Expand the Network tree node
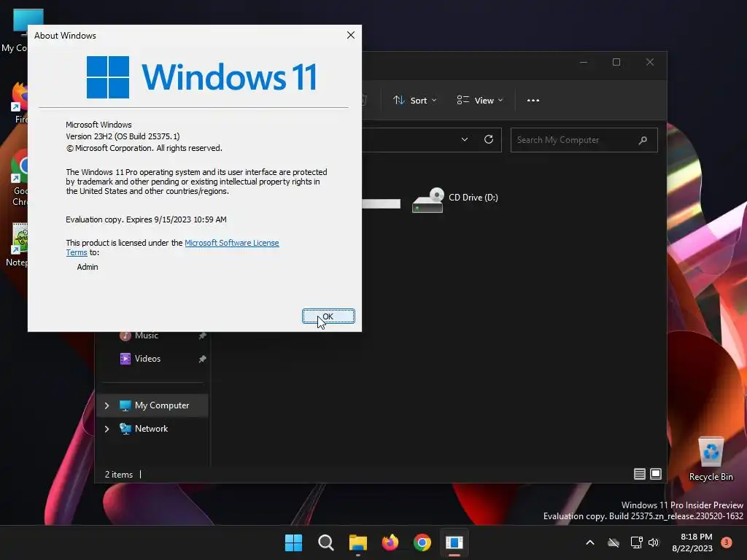747x560 pixels. 107,429
